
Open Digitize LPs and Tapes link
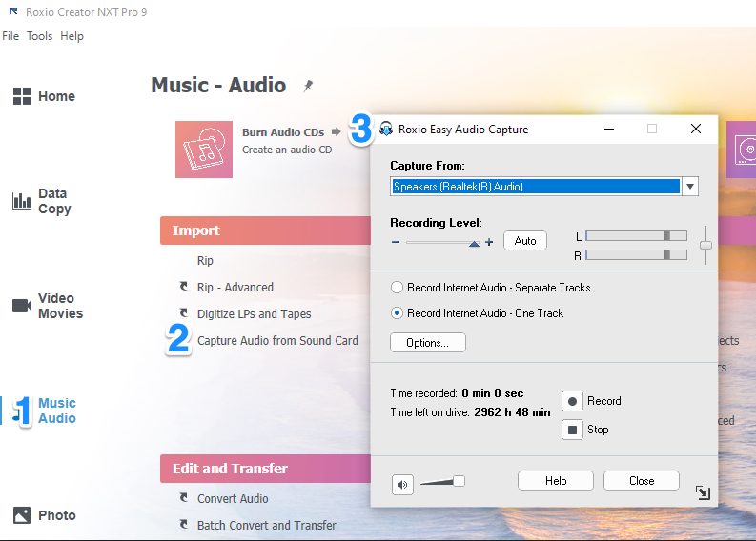coord(255,314)
